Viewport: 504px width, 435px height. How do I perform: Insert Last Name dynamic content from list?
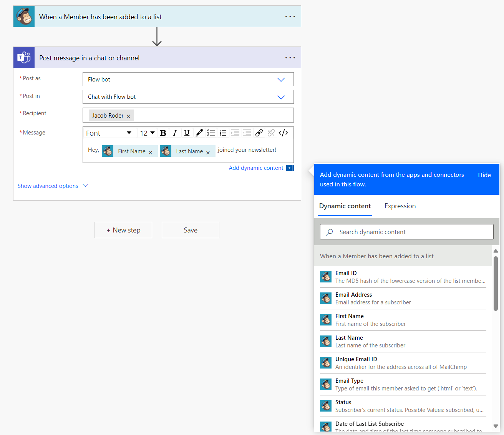403,342
